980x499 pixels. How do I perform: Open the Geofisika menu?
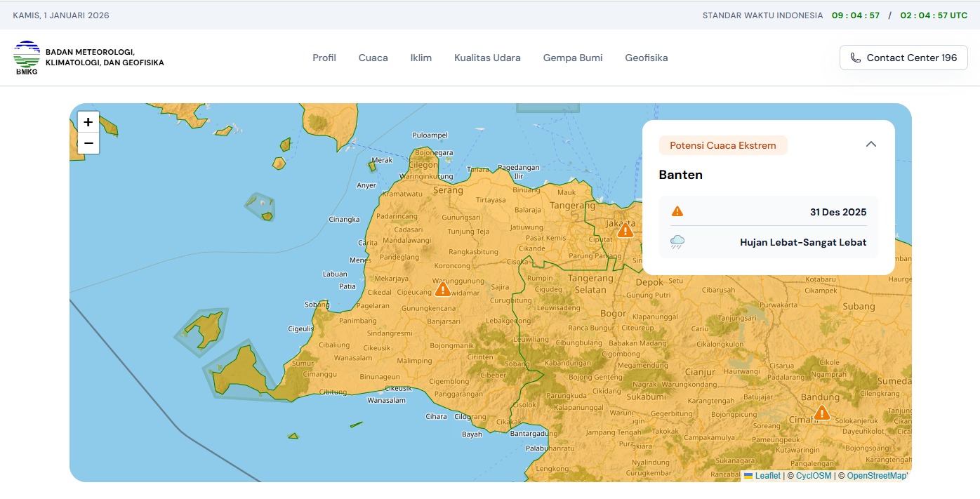pyautogui.click(x=646, y=58)
